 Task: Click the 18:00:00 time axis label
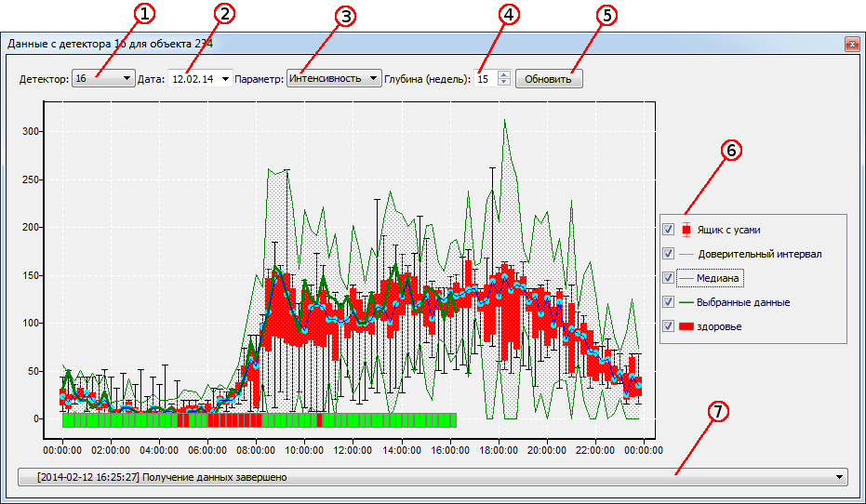point(499,450)
